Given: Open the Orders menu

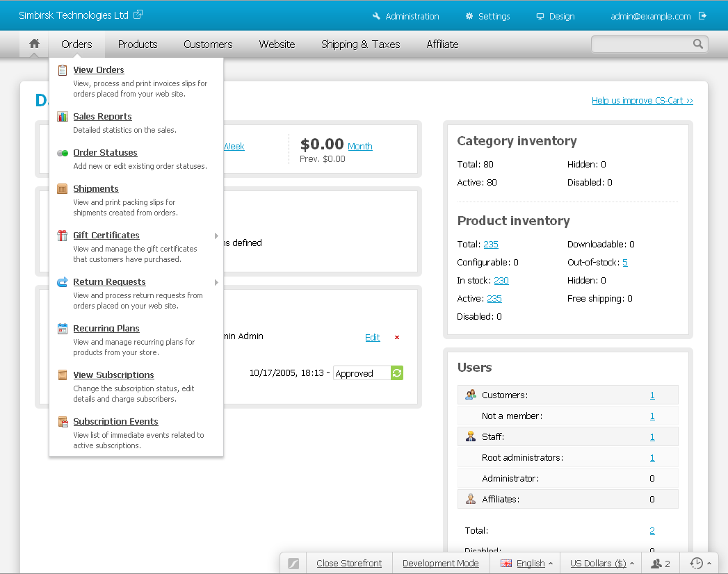Looking at the screenshot, I should click(x=76, y=44).
